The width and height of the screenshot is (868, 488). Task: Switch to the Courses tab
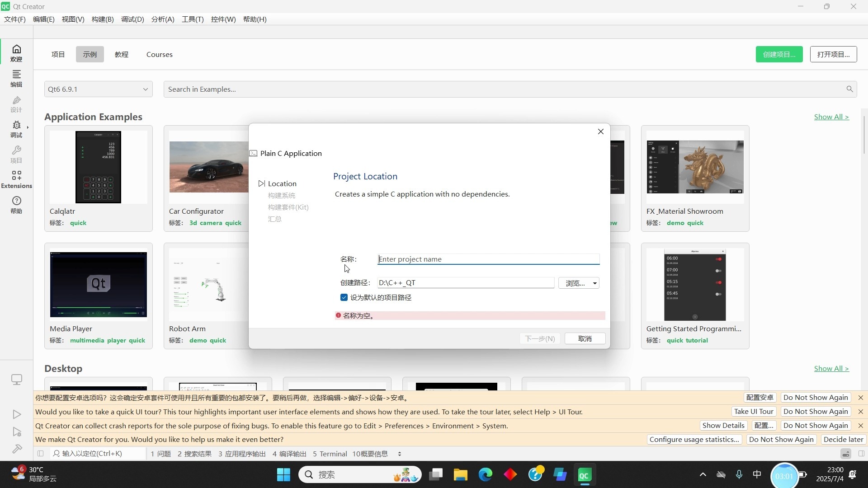tap(160, 54)
